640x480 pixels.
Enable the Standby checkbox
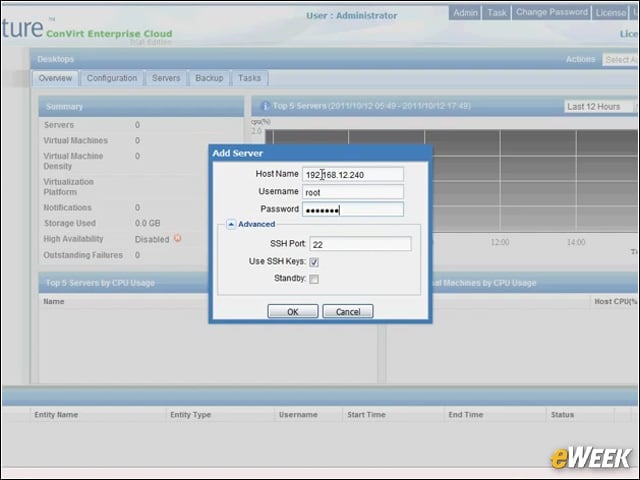tap(314, 279)
